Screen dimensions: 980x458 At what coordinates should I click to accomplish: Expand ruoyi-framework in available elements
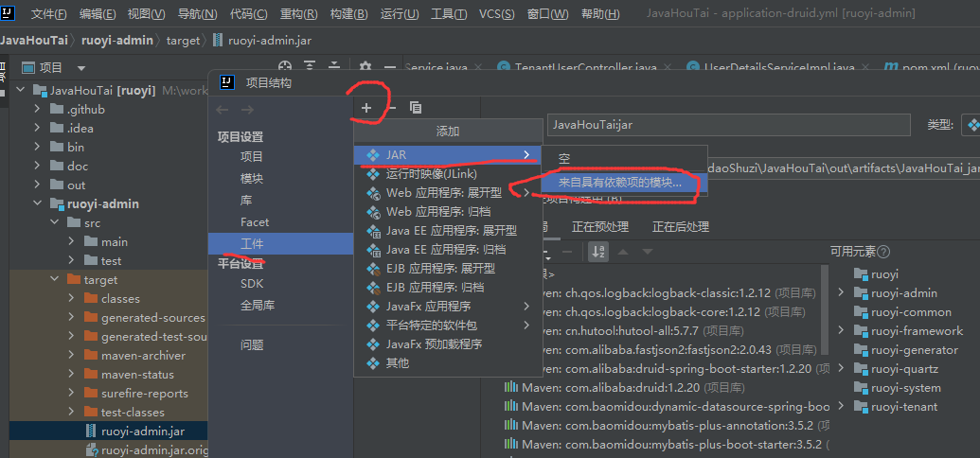point(841,330)
